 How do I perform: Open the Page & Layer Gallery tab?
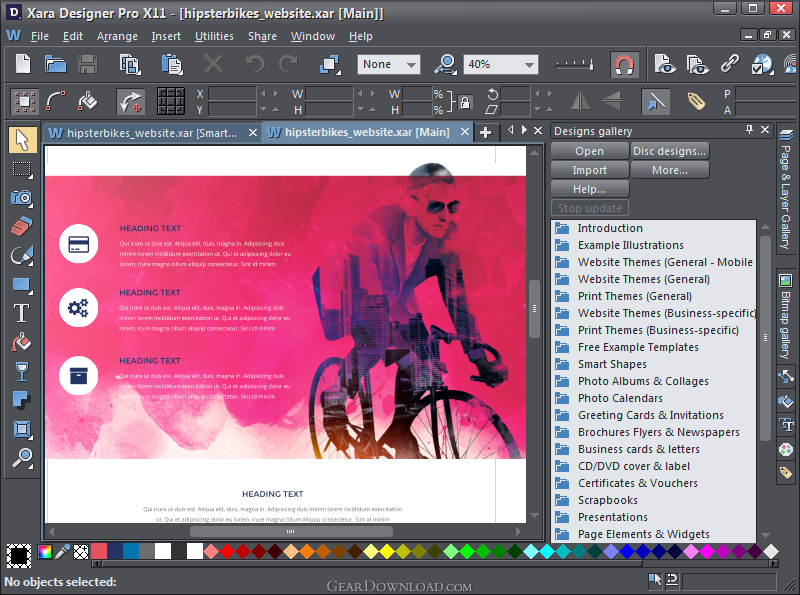(x=786, y=189)
